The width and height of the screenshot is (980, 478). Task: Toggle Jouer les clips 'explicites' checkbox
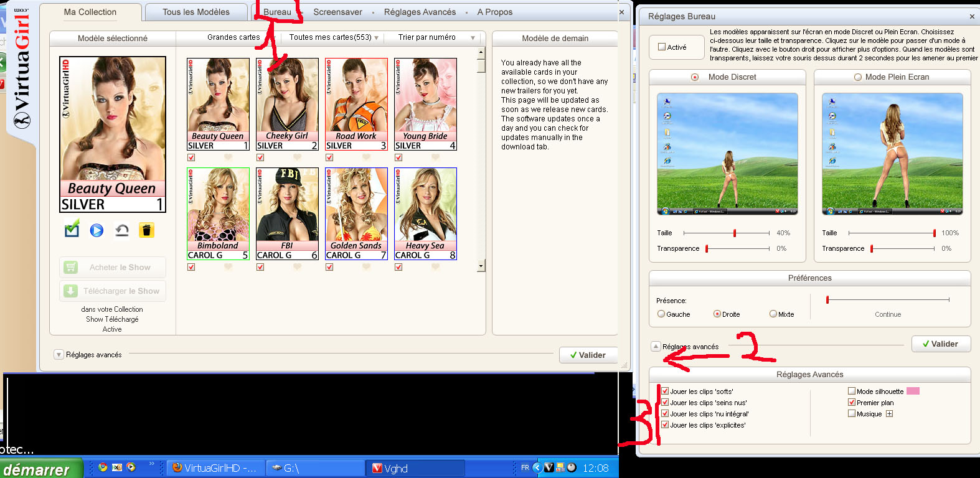[x=665, y=425]
